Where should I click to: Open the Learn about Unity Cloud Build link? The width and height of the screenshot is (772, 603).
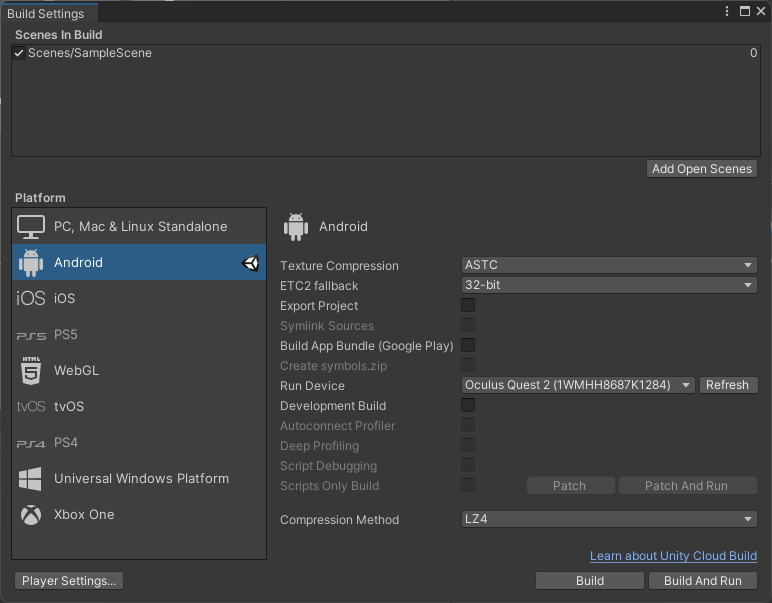click(x=673, y=556)
